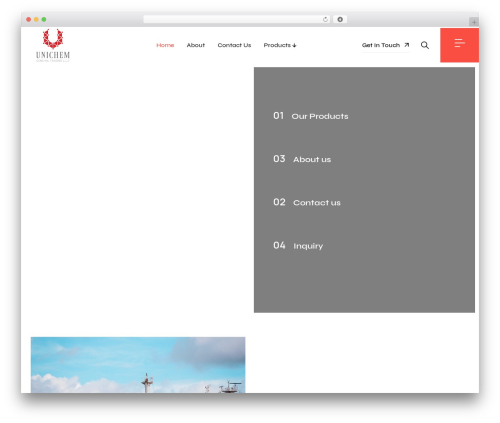Click the arrow icon beside Get In Touch
Viewport: 500px width, 423px height.
(x=406, y=45)
